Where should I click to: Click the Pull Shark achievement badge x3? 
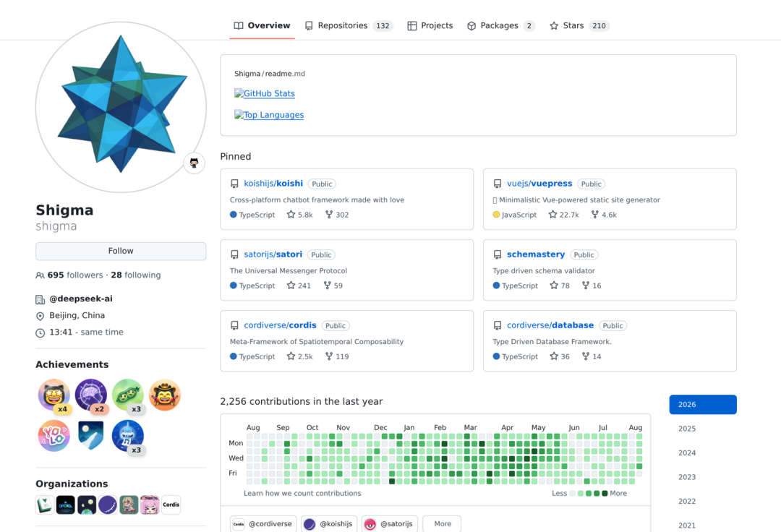point(128,436)
